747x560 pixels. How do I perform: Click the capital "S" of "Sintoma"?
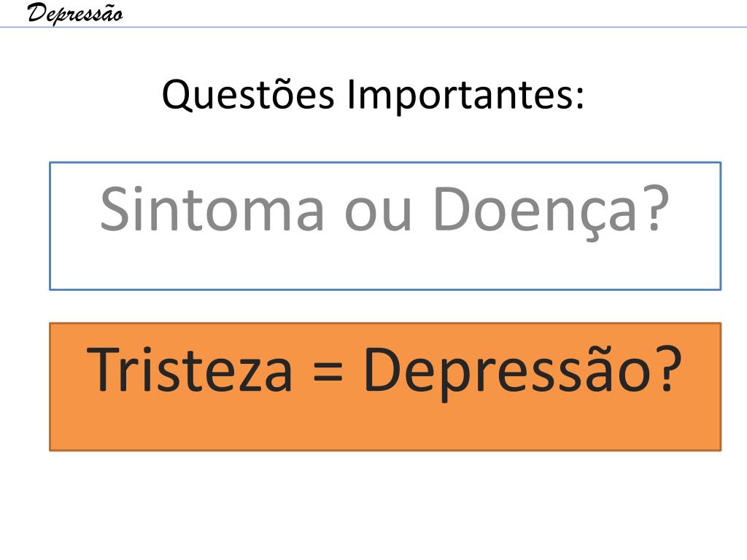click(x=116, y=209)
